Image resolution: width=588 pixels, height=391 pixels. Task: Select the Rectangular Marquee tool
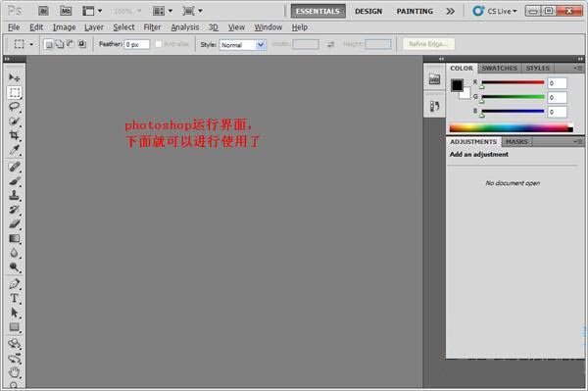tap(15, 92)
